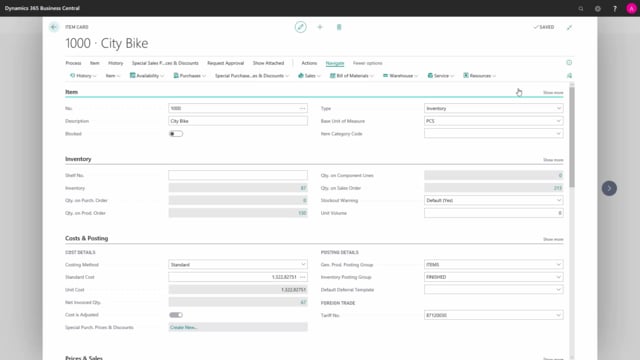Open settings gear in top bar
This screenshot has height=360, width=640.
(x=598, y=8)
